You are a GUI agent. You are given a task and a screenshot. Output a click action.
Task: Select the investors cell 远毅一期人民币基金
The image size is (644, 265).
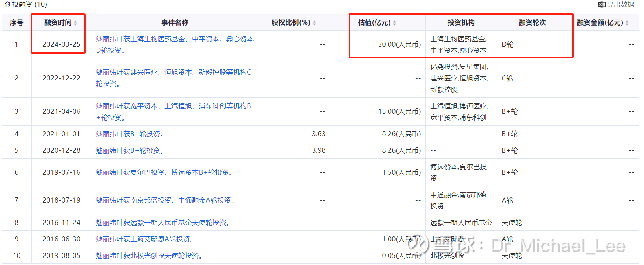pyautogui.click(x=461, y=223)
